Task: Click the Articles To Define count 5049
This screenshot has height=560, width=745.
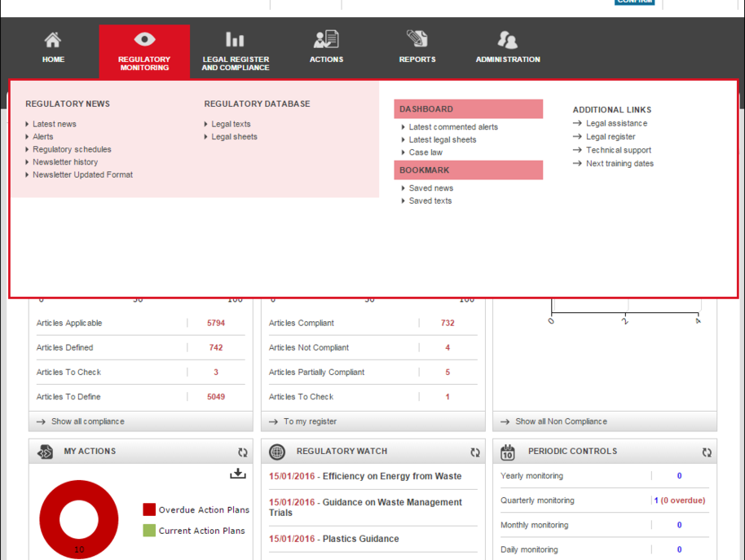Action: [216, 397]
